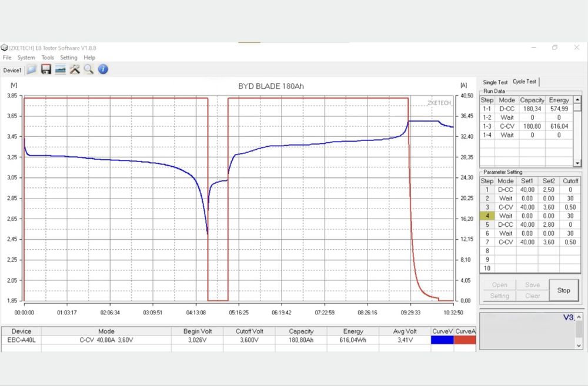Click log panel scroll up arrow
This screenshot has height=386, width=588.
click(579, 317)
